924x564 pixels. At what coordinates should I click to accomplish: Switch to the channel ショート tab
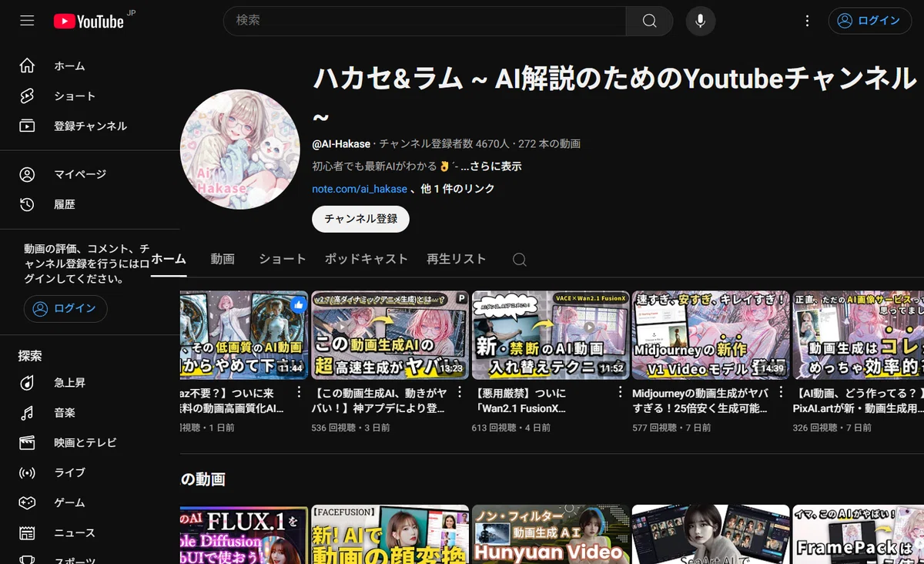pyautogui.click(x=283, y=260)
